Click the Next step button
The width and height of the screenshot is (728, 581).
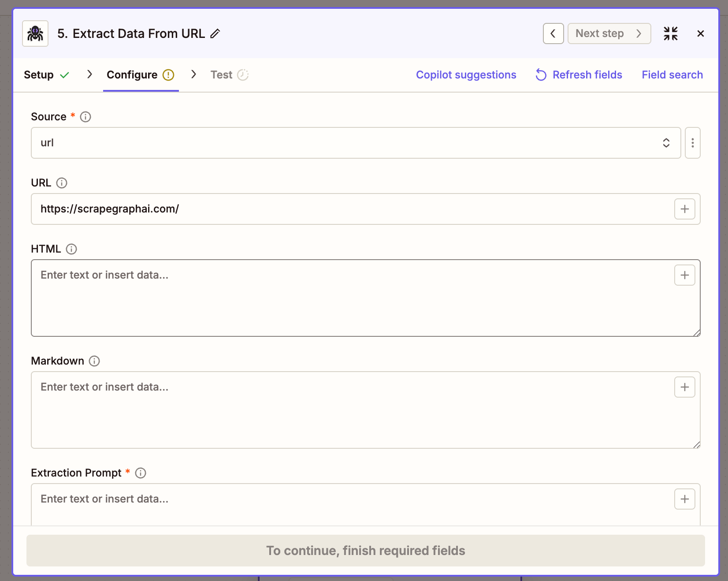pos(609,34)
